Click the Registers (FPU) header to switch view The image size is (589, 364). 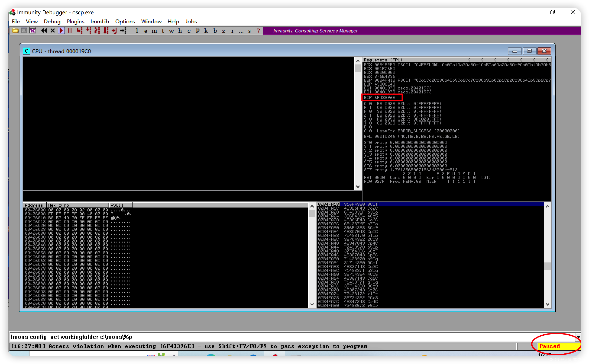click(x=383, y=60)
